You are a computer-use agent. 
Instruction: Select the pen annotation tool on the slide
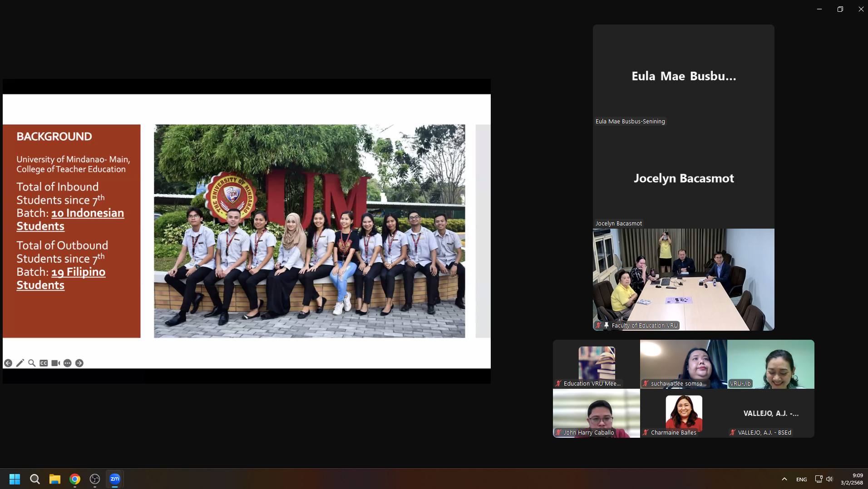coord(20,363)
